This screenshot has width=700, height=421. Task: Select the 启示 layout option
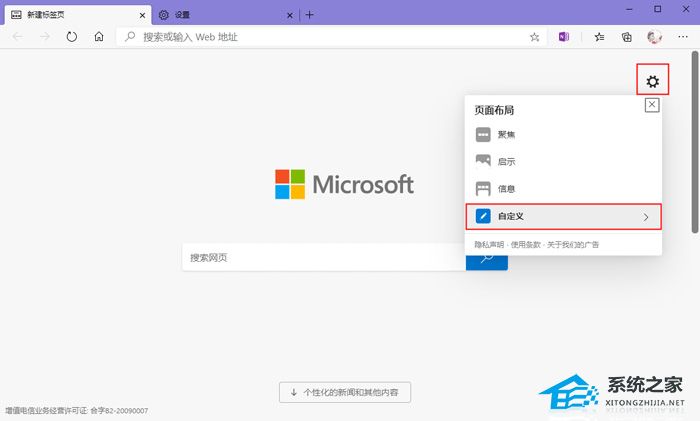pos(563,162)
